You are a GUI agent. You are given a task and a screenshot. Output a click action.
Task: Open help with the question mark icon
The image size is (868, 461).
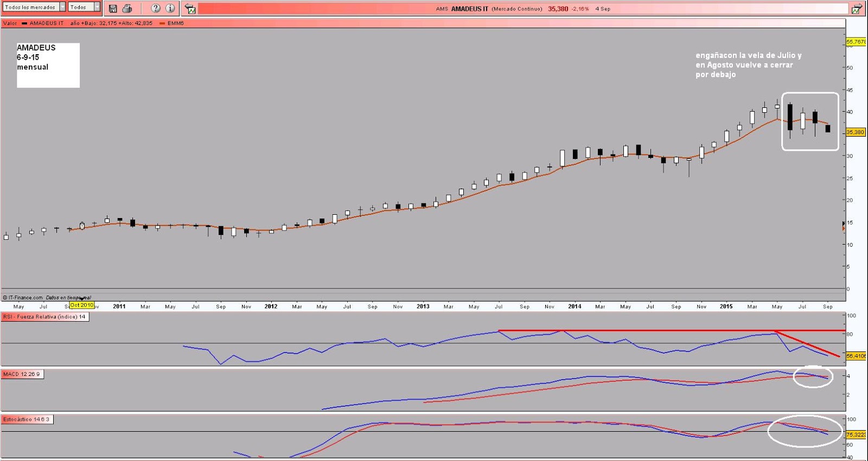point(156,8)
